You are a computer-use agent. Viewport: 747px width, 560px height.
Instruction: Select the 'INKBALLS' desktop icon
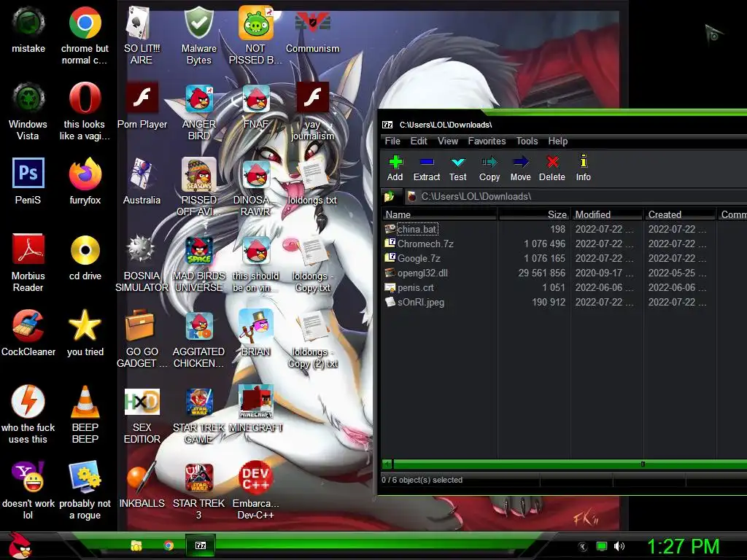click(x=142, y=484)
